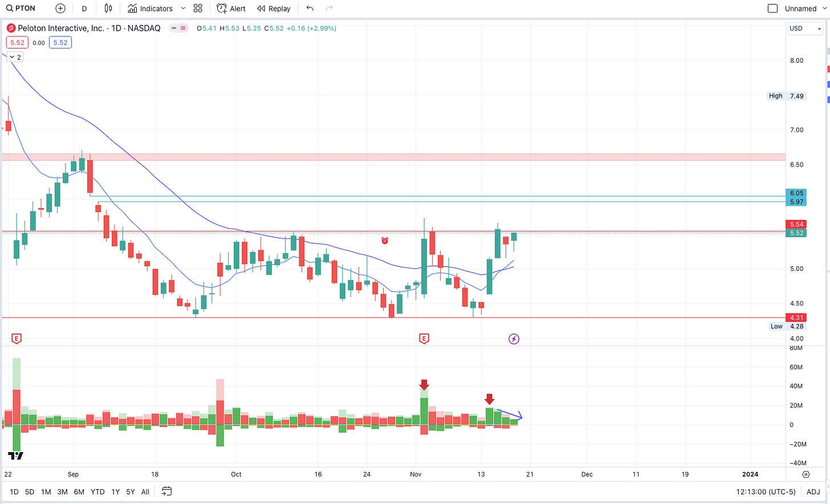Click the red 4.31 price label
The width and height of the screenshot is (830, 504).
pos(796,318)
